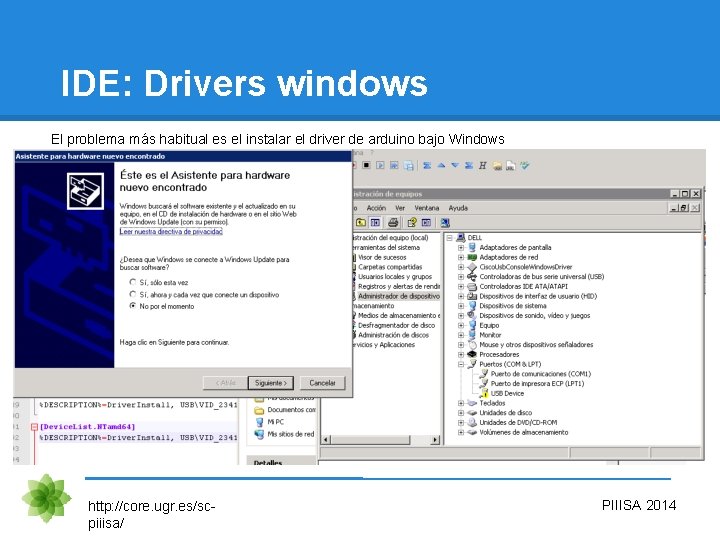Screen dimensions: 720x540
Task: Open the Ver menu
Action: [x=400, y=208]
